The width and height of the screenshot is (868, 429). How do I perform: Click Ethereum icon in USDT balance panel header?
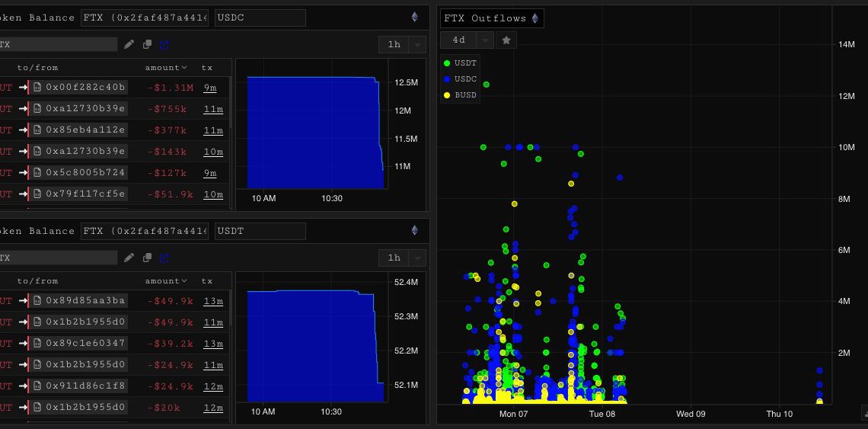(415, 230)
